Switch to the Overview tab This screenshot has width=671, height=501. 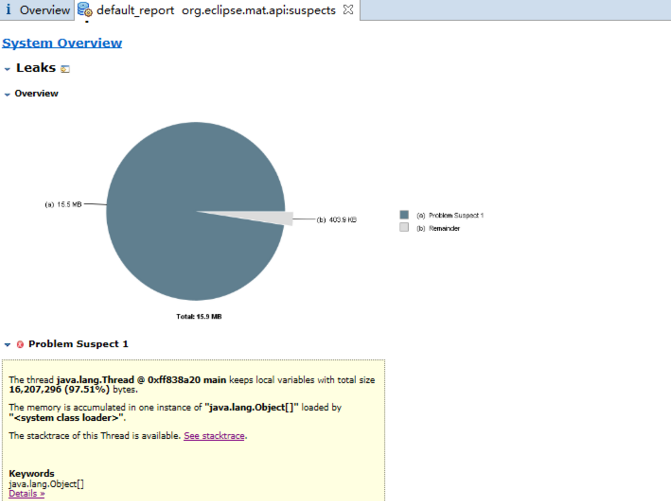coord(38,10)
